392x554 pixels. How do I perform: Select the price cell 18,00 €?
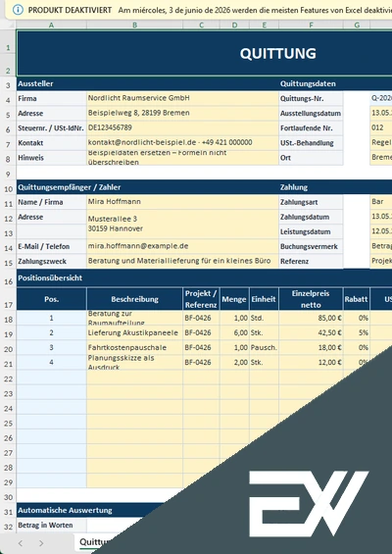311,348
